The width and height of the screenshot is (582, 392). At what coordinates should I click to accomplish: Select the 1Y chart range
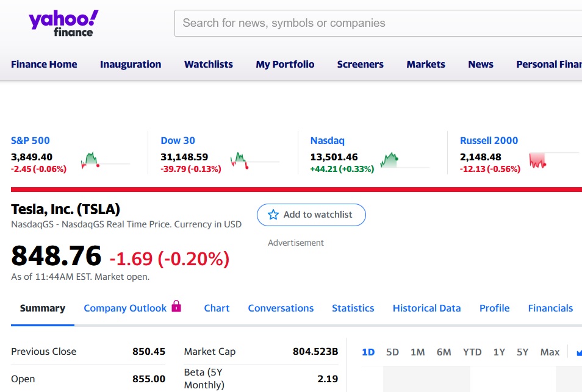pyautogui.click(x=499, y=352)
